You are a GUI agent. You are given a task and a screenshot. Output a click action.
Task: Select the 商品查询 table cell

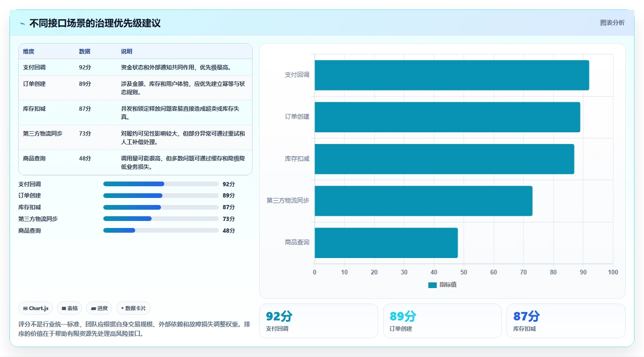point(34,159)
